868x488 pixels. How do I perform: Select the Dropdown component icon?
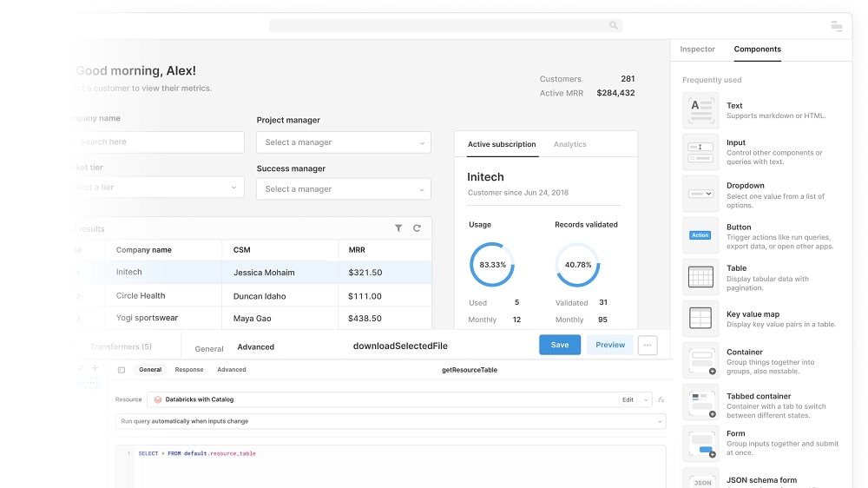click(700, 194)
